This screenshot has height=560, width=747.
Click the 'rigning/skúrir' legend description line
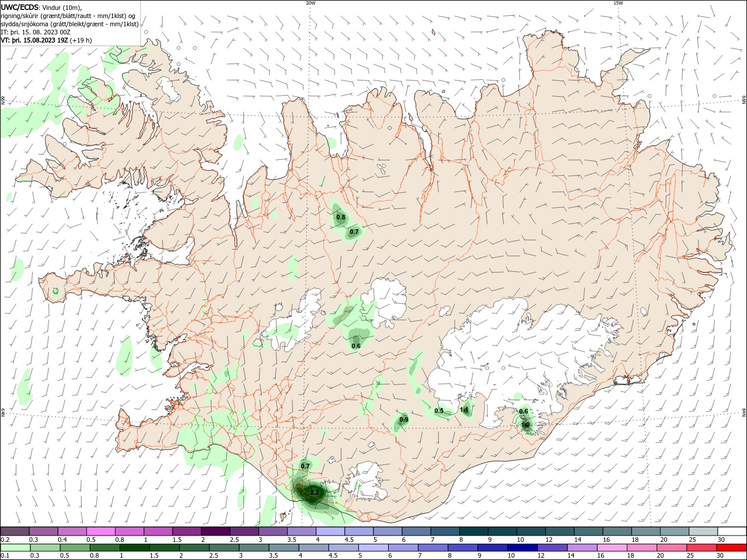pyautogui.click(x=68, y=16)
